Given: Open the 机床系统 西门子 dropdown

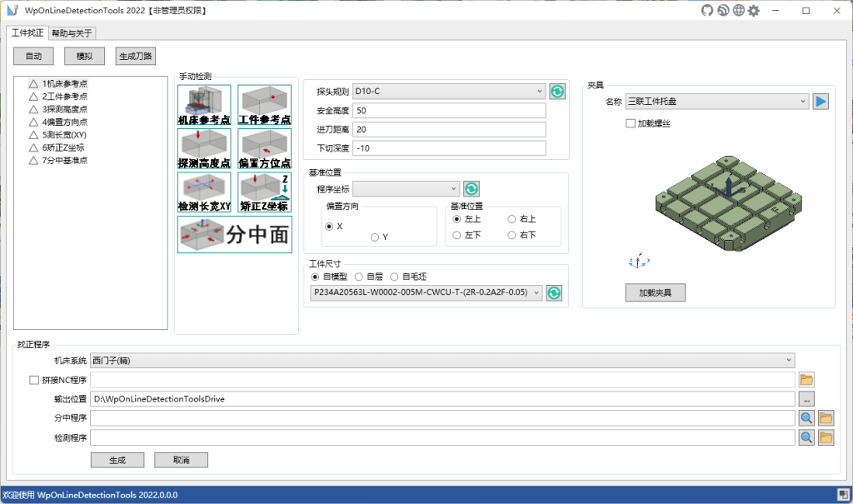Looking at the screenshot, I should pos(442,361).
